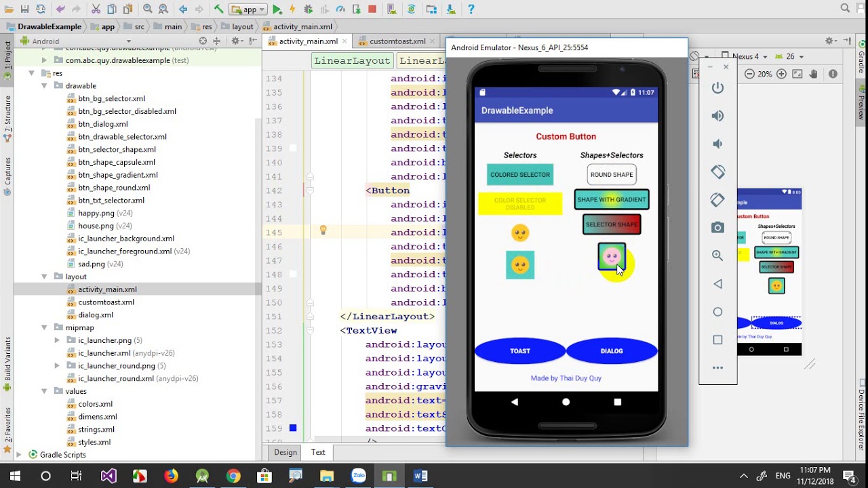Expand the Gradle Scripts node
The image size is (868, 488).
[x=18, y=455]
